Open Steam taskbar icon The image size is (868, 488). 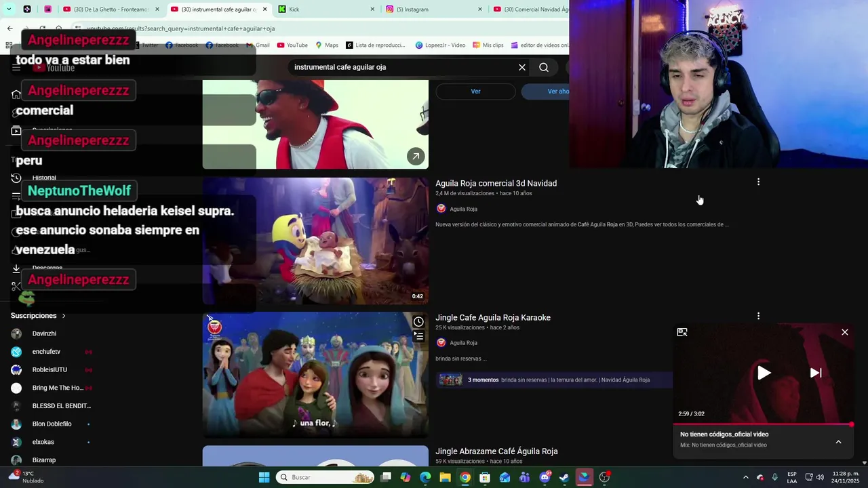564,477
